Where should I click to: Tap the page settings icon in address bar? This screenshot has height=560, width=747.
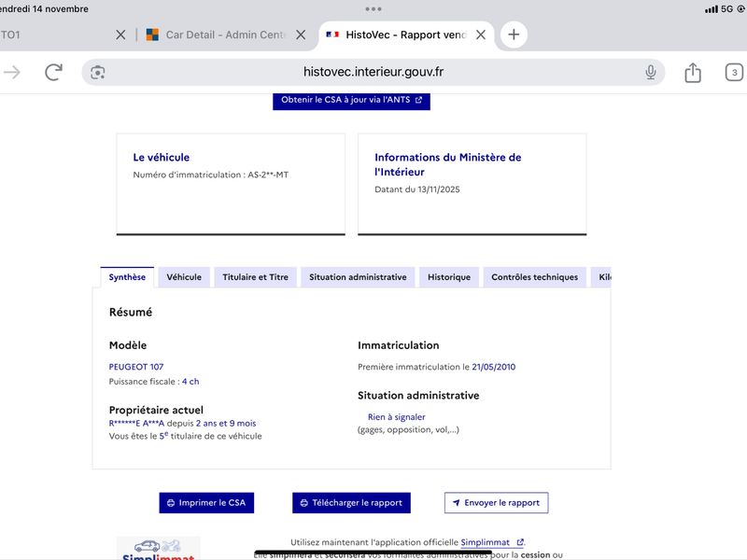[98, 73]
